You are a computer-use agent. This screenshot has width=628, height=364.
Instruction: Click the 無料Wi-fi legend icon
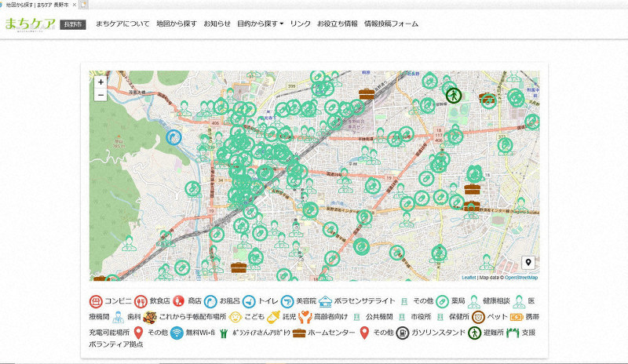pos(177,333)
